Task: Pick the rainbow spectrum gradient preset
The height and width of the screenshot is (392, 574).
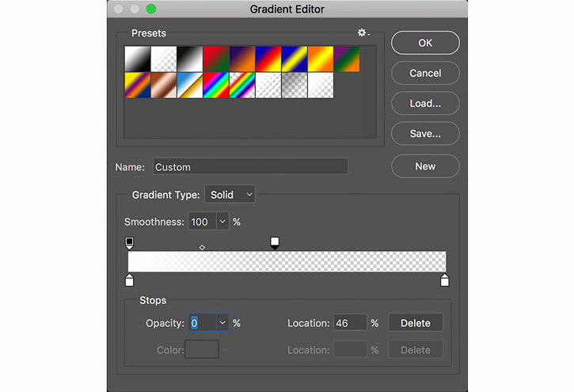Action: point(216,86)
